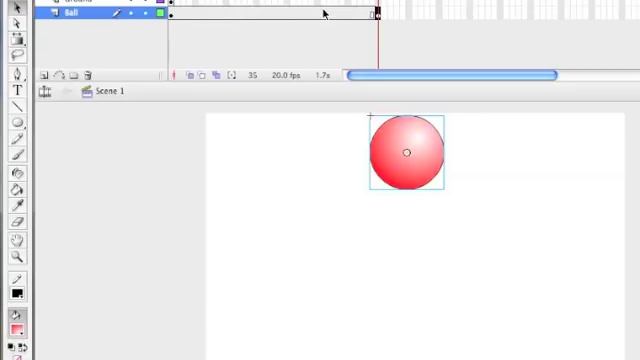The image size is (640, 360).
Task: Select the Hand tool
Action: pos(17,240)
